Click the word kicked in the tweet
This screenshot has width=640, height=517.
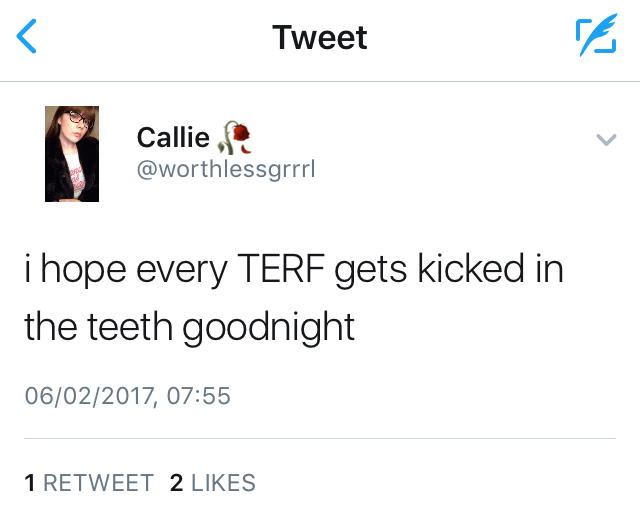click(x=470, y=270)
